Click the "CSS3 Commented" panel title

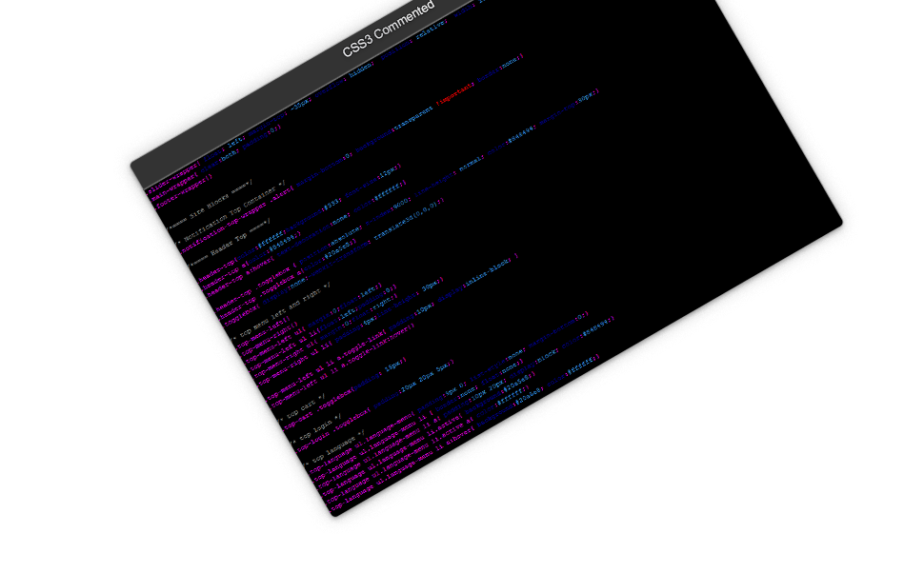[389, 30]
